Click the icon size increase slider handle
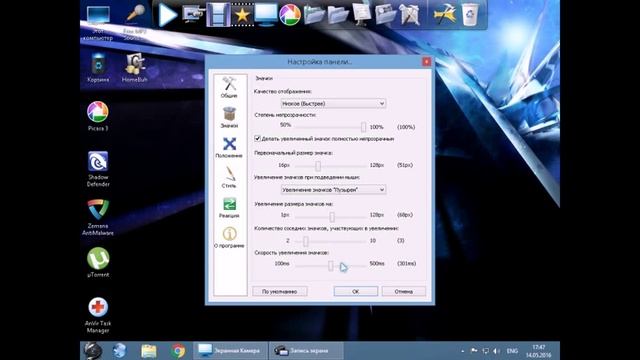 tap(332, 216)
